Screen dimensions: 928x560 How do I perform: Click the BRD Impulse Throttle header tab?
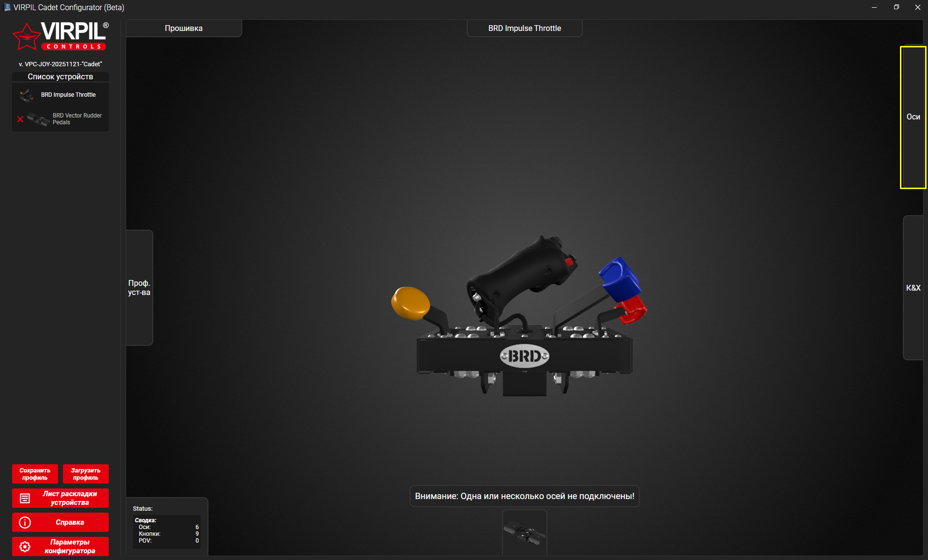tap(524, 28)
